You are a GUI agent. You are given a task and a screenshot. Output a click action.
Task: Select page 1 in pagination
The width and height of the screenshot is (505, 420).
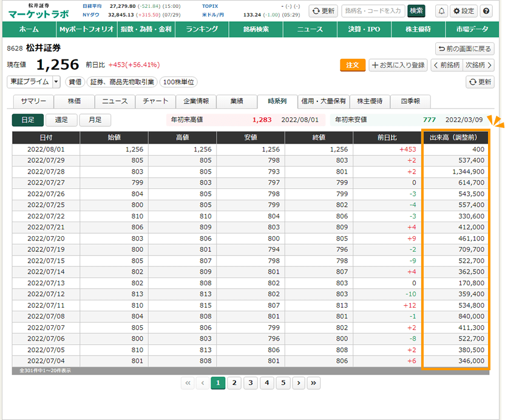click(x=218, y=383)
